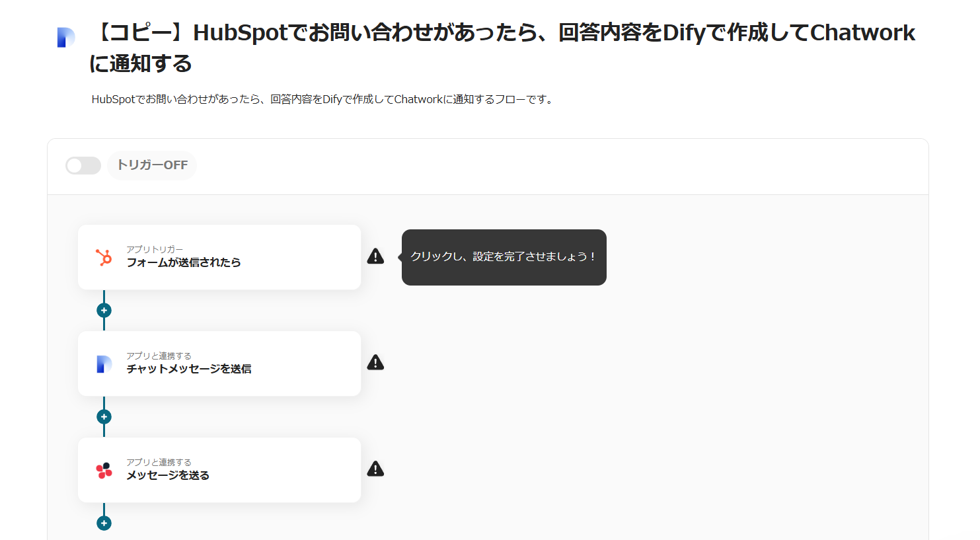980x540 pixels.
Task: Click the アプリトリガー label on the first card
Action: [155, 249]
